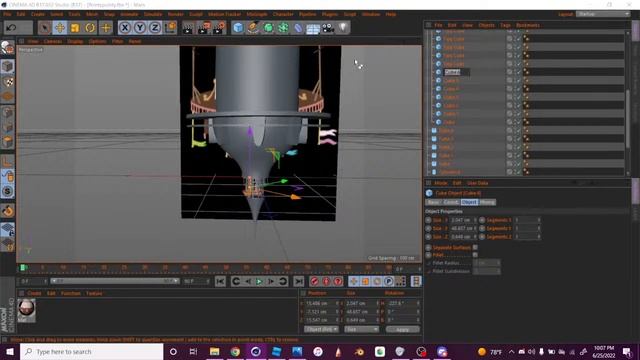Screen dimensions: 640x360
Task: Add a floor environment icon
Action: (x=313, y=28)
